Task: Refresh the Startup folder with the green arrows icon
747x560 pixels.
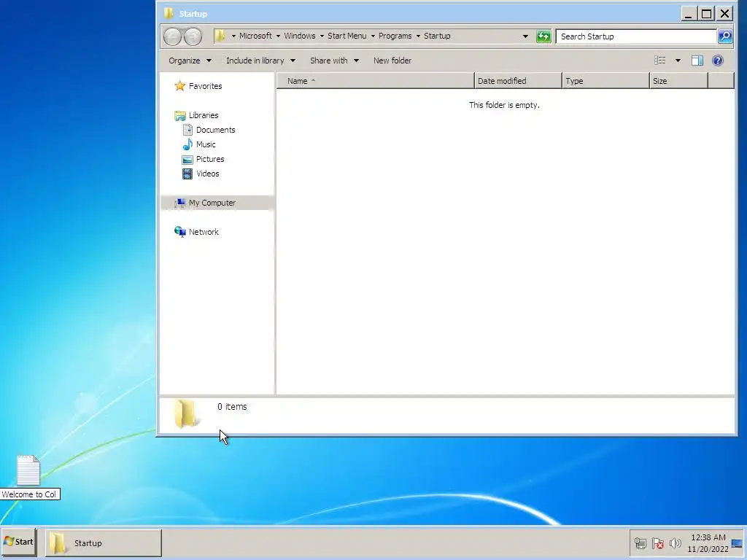Action: [x=543, y=36]
